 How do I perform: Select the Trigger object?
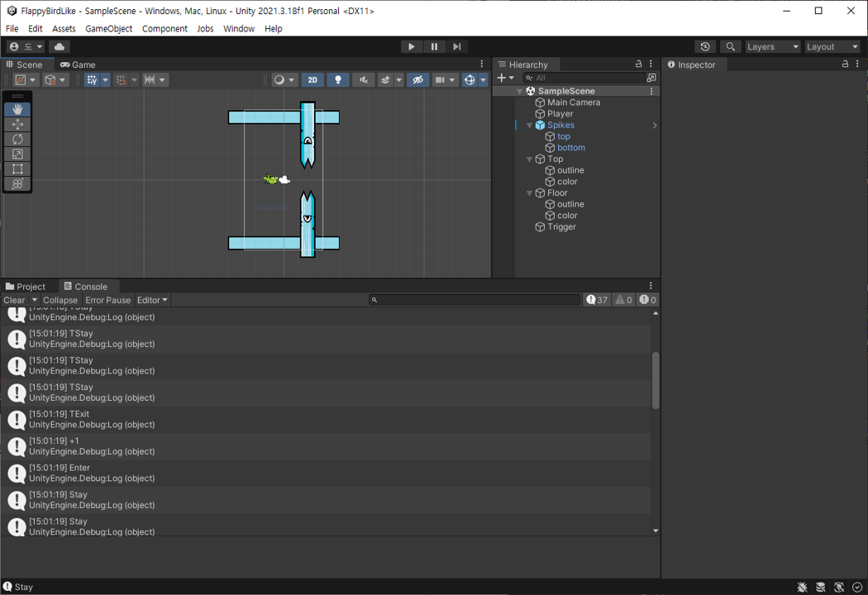[x=561, y=227]
